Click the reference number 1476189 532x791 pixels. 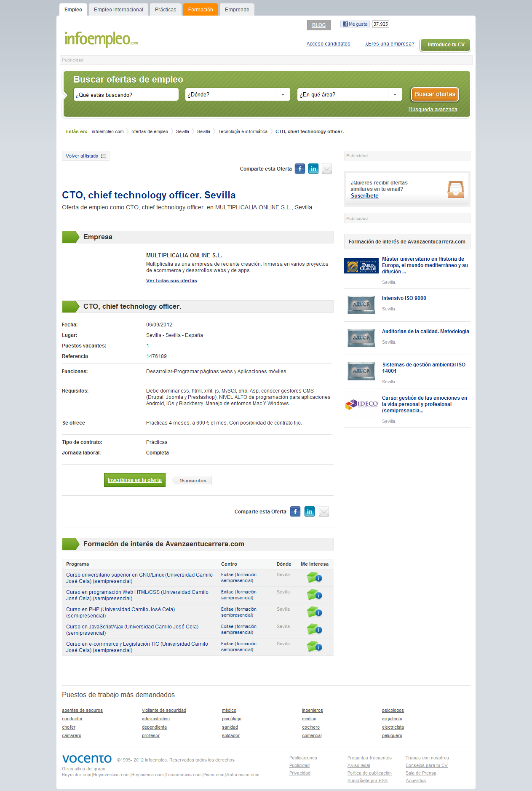click(x=157, y=356)
